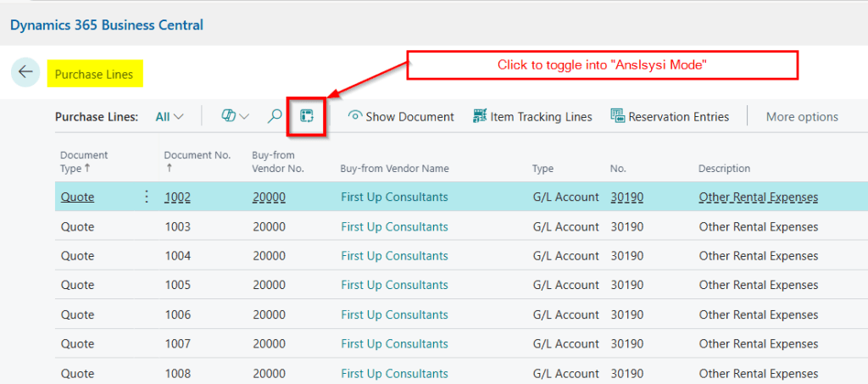Click Quote link in selected row
The width and height of the screenshot is (868, 384).
(x=77, y=198)
